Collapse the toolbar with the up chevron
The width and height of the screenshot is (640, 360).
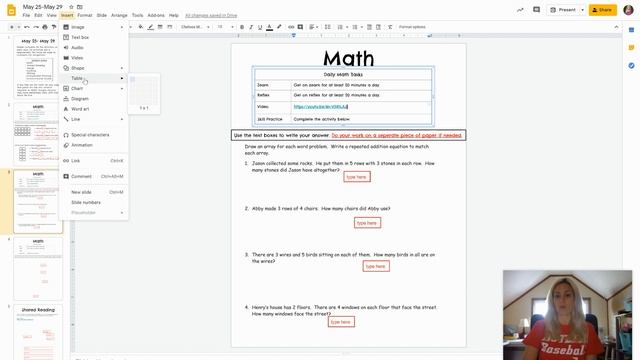[616, 27]
